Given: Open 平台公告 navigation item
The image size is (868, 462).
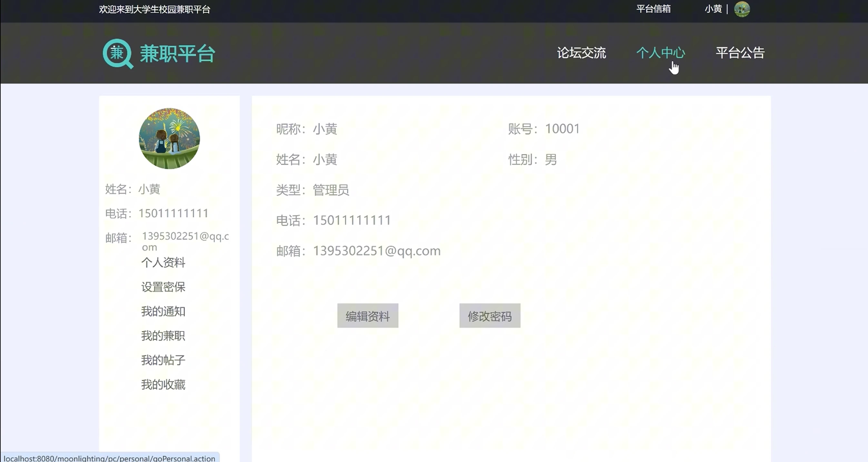Looking at the screenshot, I should [740, 53].
